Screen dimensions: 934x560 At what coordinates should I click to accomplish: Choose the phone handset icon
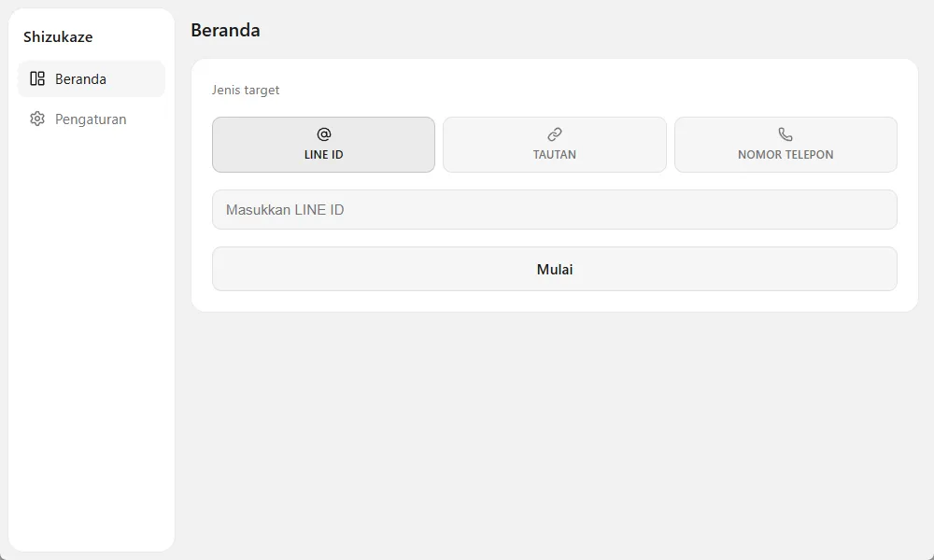tap(785, 134)
